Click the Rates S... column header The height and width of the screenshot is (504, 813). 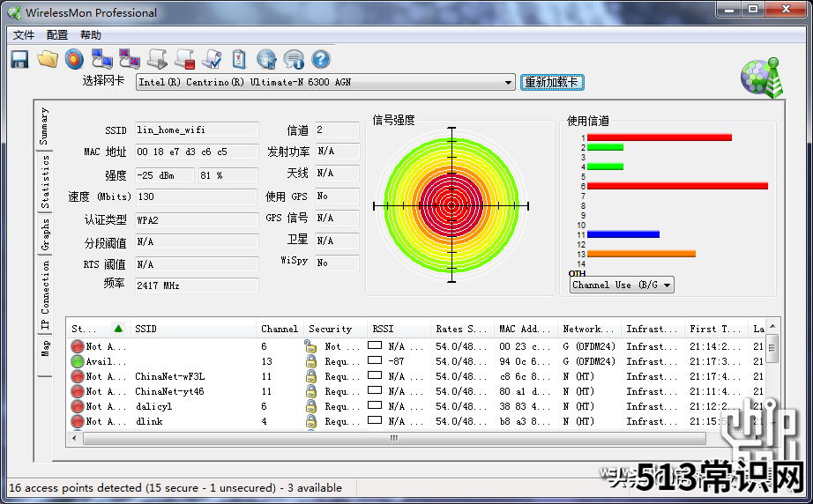coord(461,329)
